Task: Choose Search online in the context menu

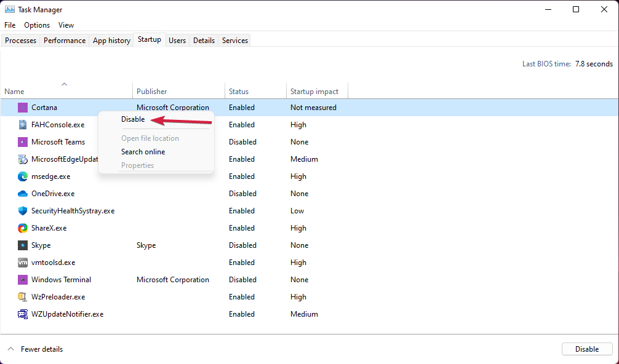Action: point(143,152)
